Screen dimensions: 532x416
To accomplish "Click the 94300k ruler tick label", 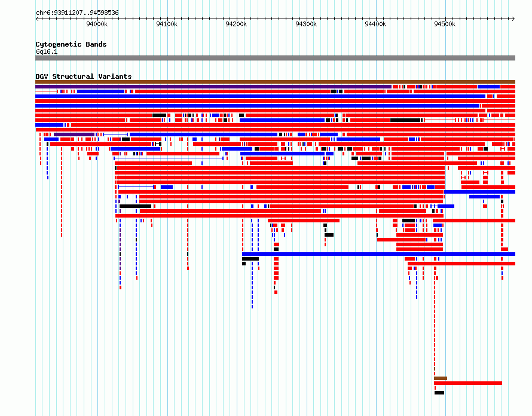I will point(306,24).
